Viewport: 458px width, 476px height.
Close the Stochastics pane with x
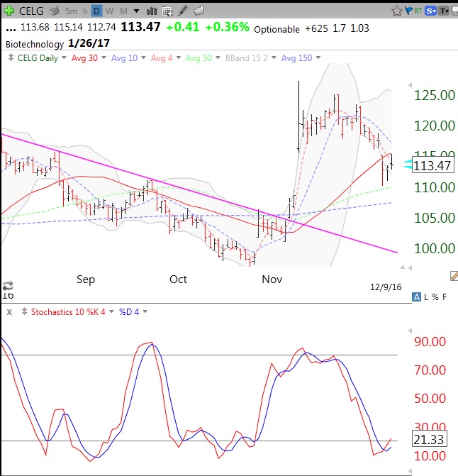point(9,311)
